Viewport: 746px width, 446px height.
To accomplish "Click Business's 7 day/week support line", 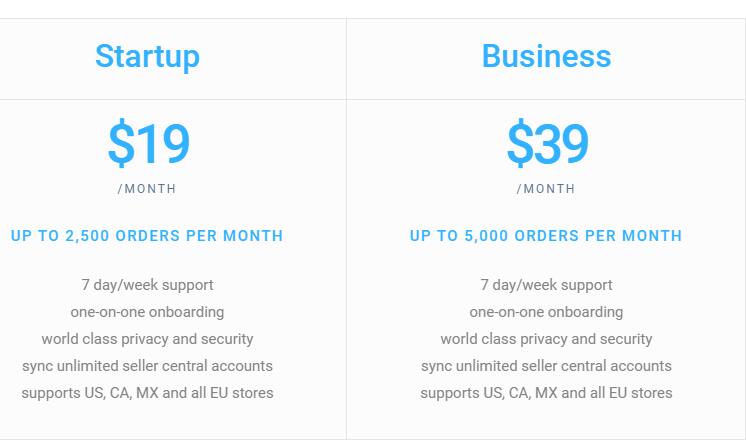I will [546, 285].
